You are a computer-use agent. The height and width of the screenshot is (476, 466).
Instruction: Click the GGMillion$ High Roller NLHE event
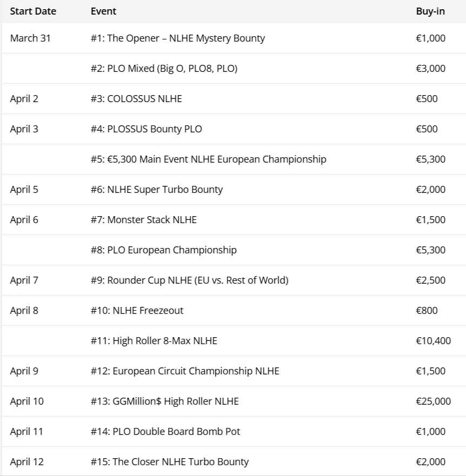click(x=165, y=401)
